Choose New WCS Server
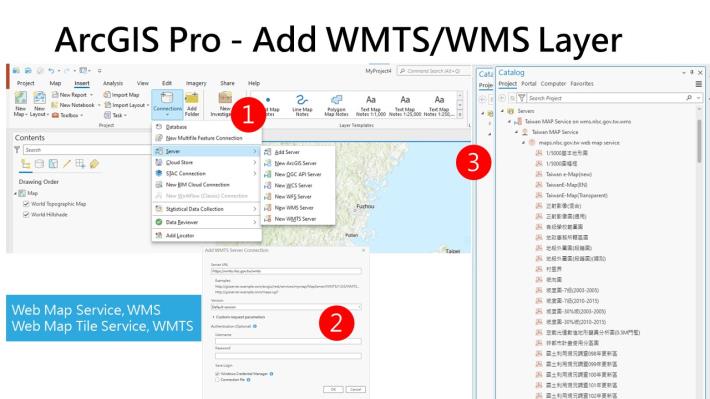The width and height of the screenshot is (710, 399). click(298, 185)
